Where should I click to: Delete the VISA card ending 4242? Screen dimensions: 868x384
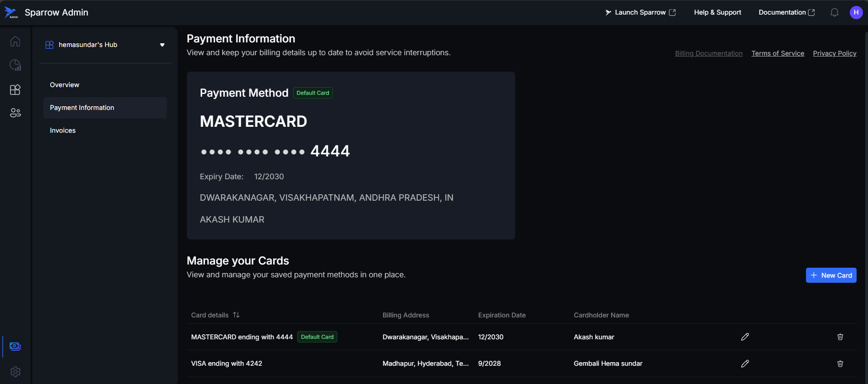click(840, 363)
